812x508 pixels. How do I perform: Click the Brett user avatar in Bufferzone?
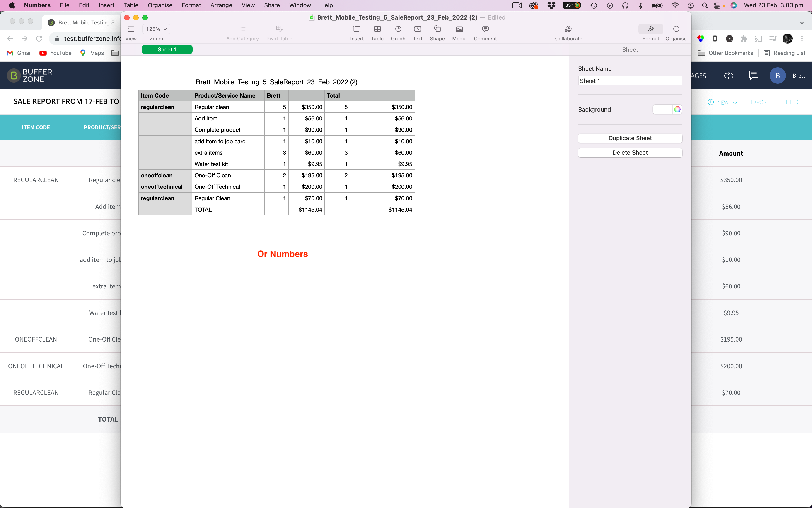point(777,76)
